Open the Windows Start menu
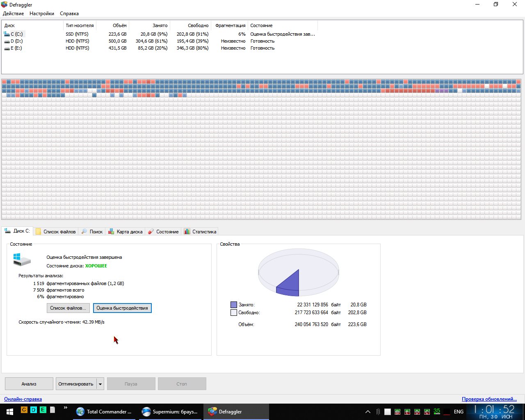 pyautogui.click(x=10, y=411)
